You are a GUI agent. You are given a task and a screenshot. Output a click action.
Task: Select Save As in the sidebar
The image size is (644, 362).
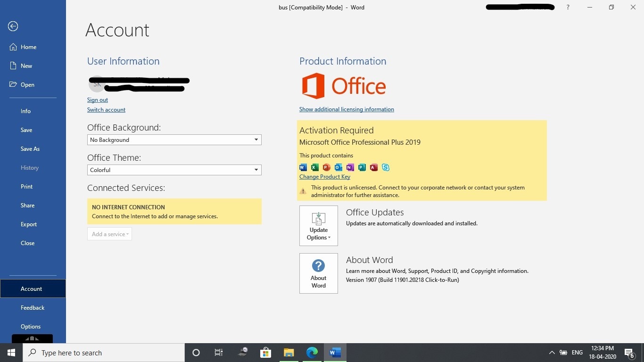(30, 149)
